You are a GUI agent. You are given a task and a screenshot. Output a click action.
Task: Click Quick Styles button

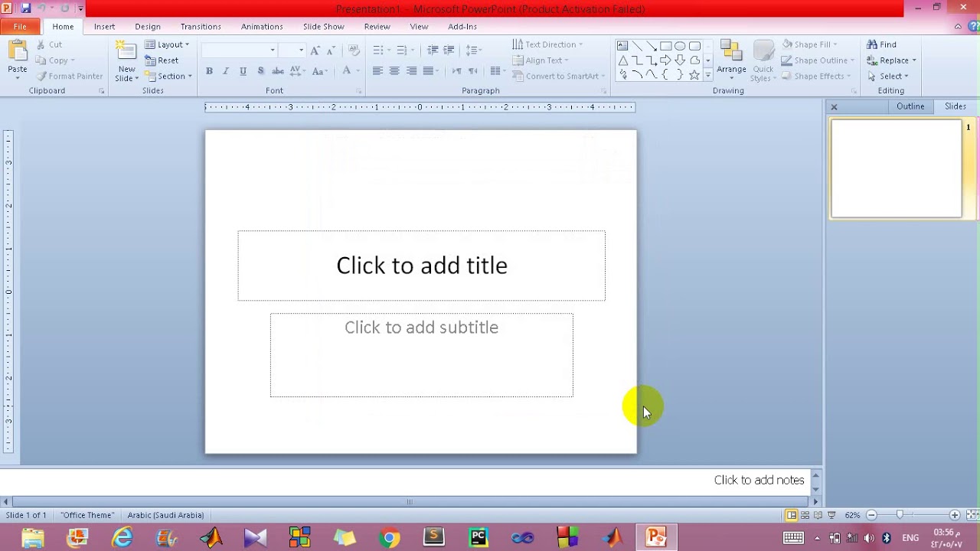click(763, 60)
